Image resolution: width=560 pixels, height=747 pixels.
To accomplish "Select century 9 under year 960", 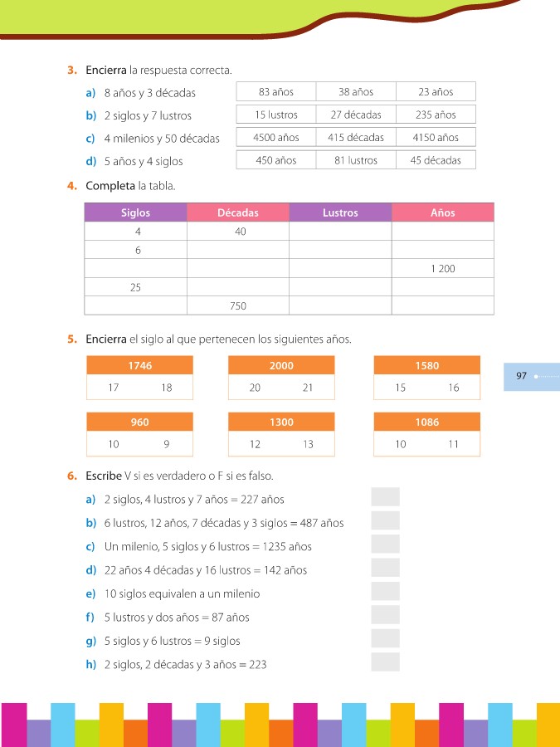I will point(167,444).
